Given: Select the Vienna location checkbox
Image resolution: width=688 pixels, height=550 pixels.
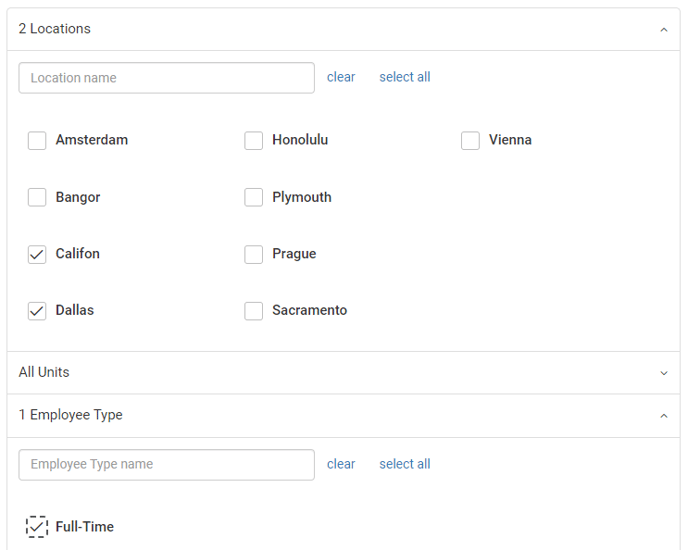Looking at the screenshot, I should [470, 141].
